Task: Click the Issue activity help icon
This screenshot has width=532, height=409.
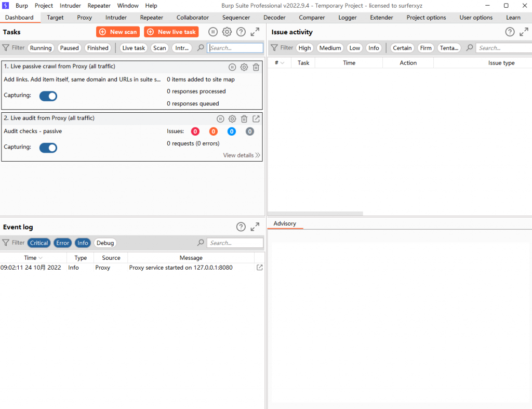Action: [x=510, y=32]
